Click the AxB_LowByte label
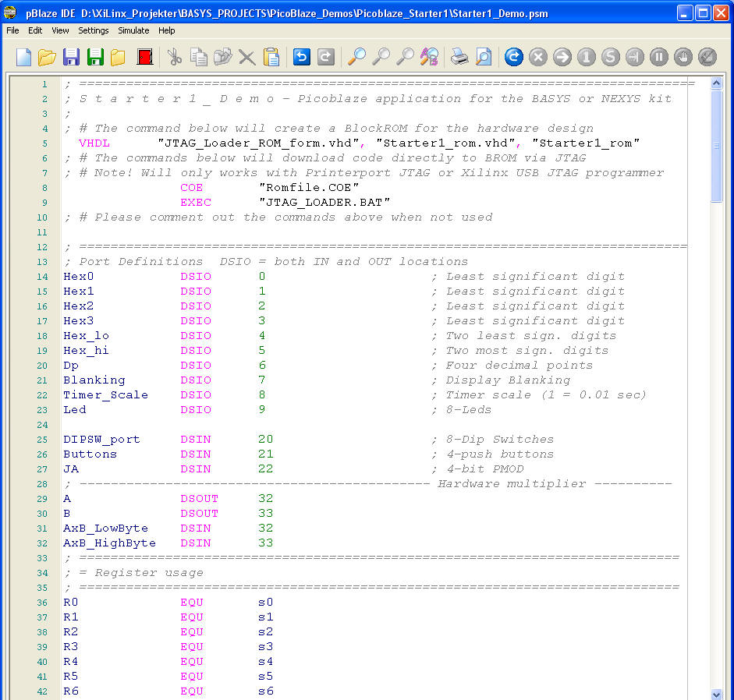Screen dimensions: 734x700 (106, 529)
